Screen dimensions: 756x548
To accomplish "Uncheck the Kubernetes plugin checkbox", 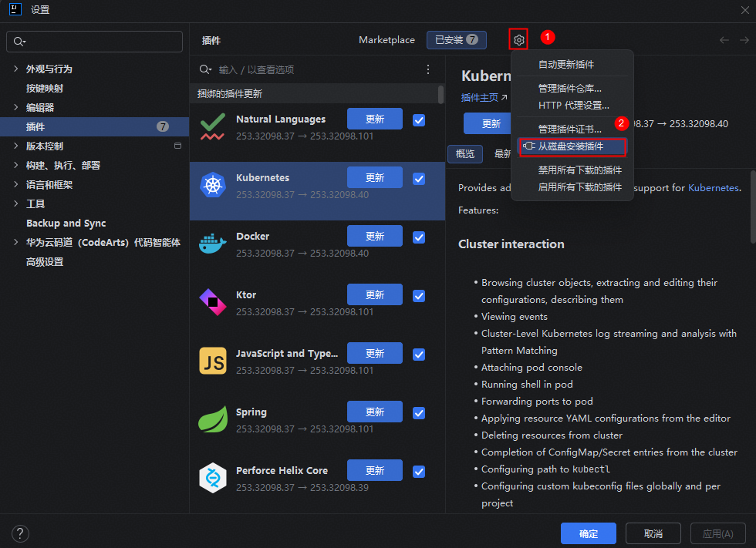I will (x=419, y=179).
